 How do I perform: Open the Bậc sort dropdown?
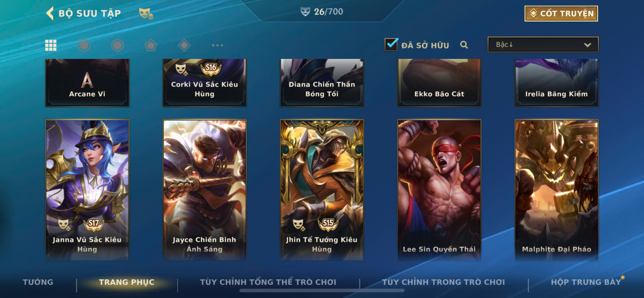(543, 45)
